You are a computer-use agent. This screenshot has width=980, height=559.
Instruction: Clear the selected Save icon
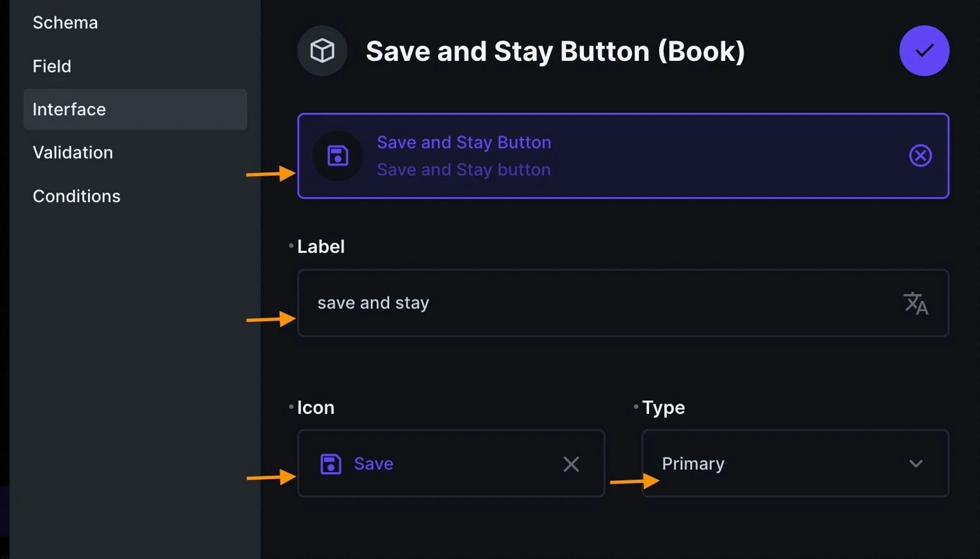(571, 465)
